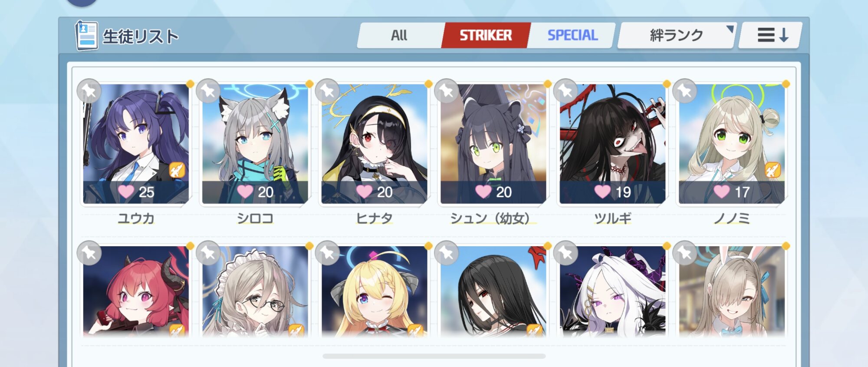Select the STRIKER filter tab

(x=486, y=35)
